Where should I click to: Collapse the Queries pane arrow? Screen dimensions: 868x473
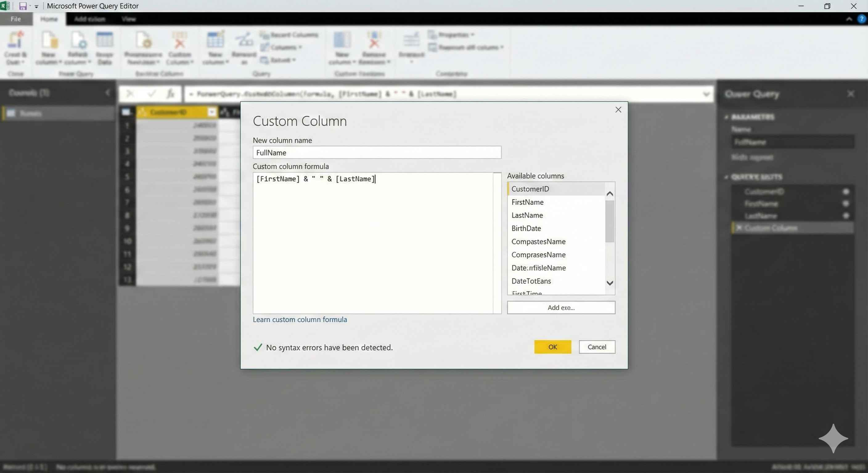(x=108, y=93)
